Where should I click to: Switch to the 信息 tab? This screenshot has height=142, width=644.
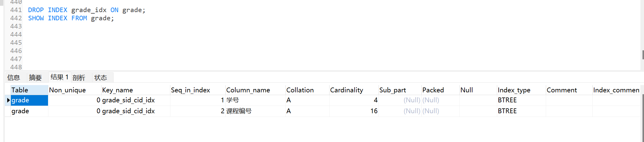click(14, 78)
